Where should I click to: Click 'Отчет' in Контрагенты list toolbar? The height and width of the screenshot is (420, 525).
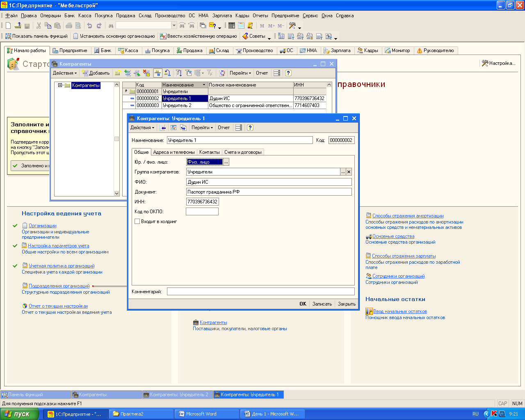[x=262, y=73]
